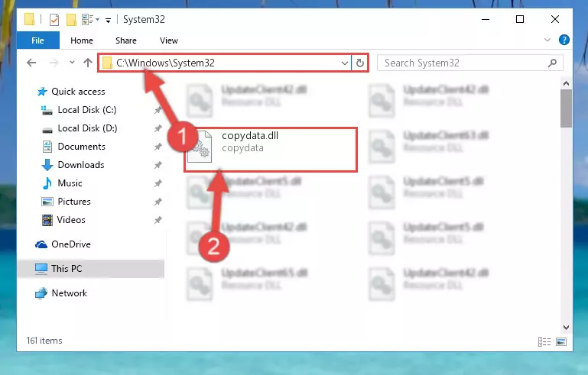
Task: Open the File ribbon tab
Action: pyautogui.click(x=38, y=40)
